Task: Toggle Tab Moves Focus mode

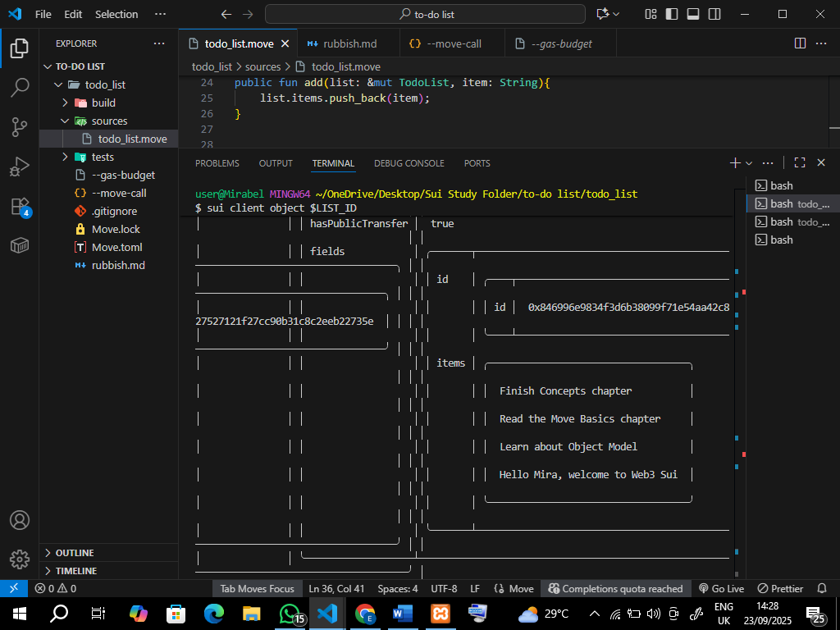Action: point(257,588)
